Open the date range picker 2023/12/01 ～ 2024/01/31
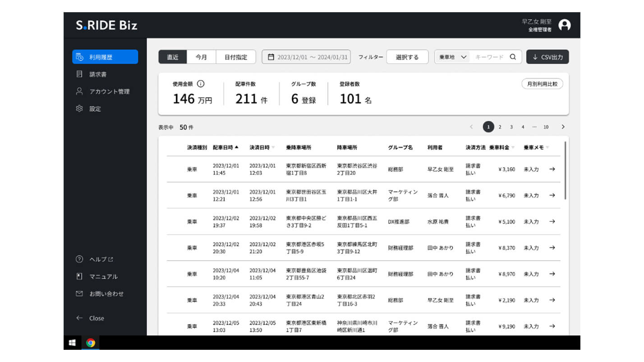 pos(306,57)
